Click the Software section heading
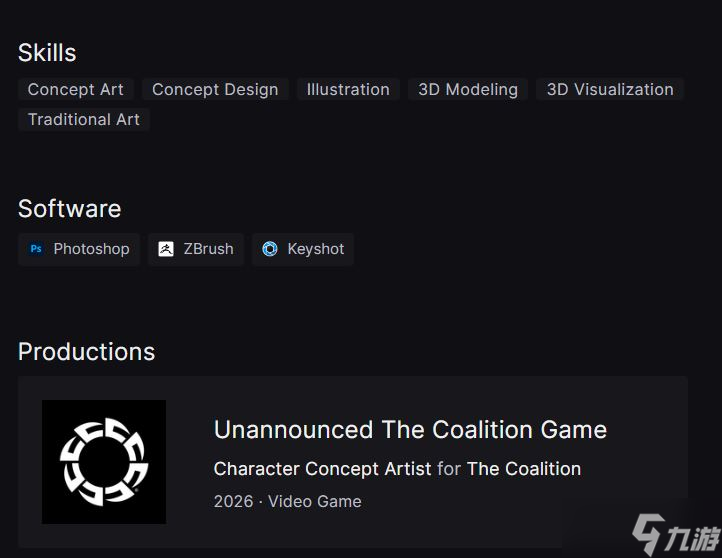This screenshot has height=558, width=722. (70, 209)
